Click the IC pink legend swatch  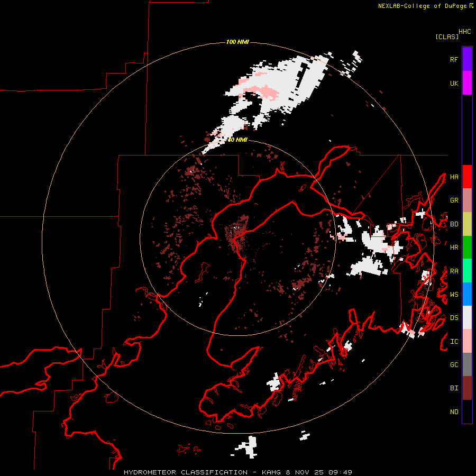[467, 341]
